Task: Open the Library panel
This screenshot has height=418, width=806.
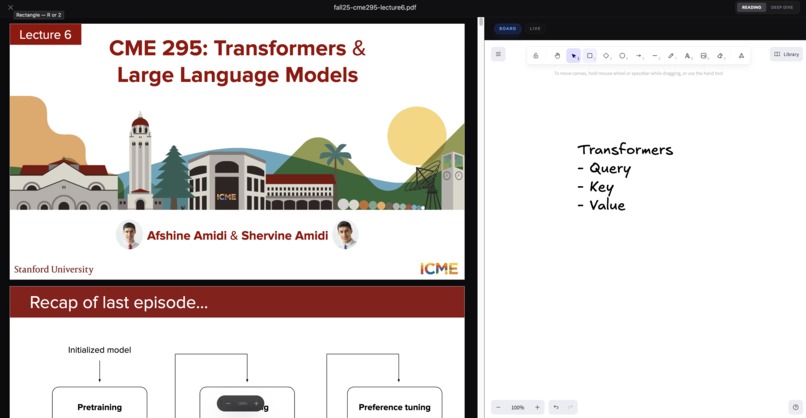Action: pos(786,54)
